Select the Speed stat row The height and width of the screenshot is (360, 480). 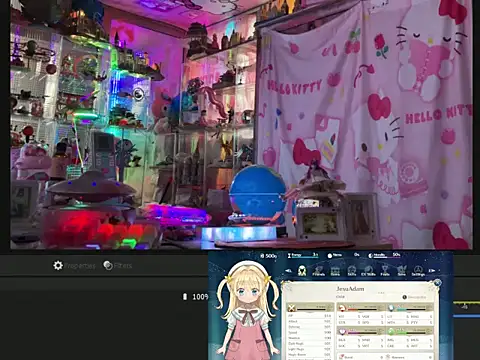(x=310, y=332)
